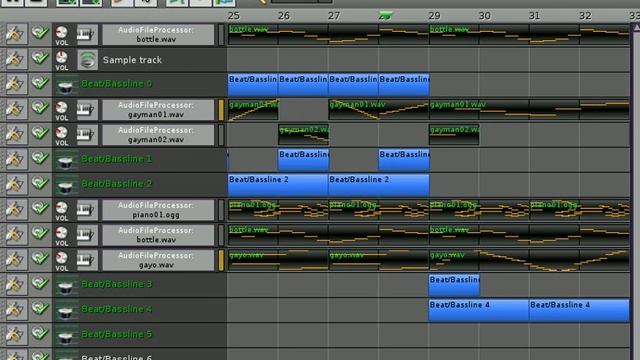The width and height of the screenshot is (640, 360).
Task: Open the AudioFileProcessor gayman01.wav instrument
Action: click(x=158, y=110)
